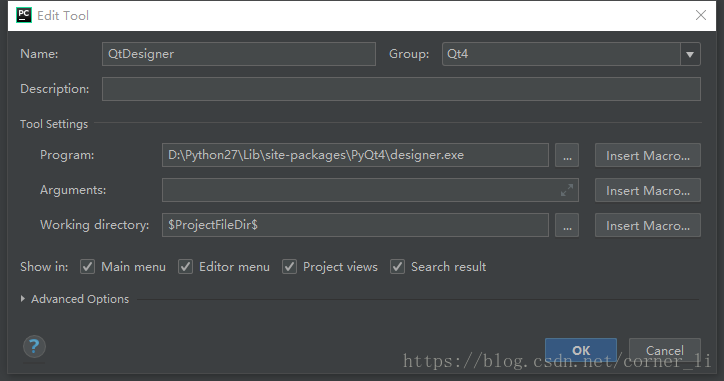Toggle the Search result checkbox
The image size is (724, 381).
397,266
